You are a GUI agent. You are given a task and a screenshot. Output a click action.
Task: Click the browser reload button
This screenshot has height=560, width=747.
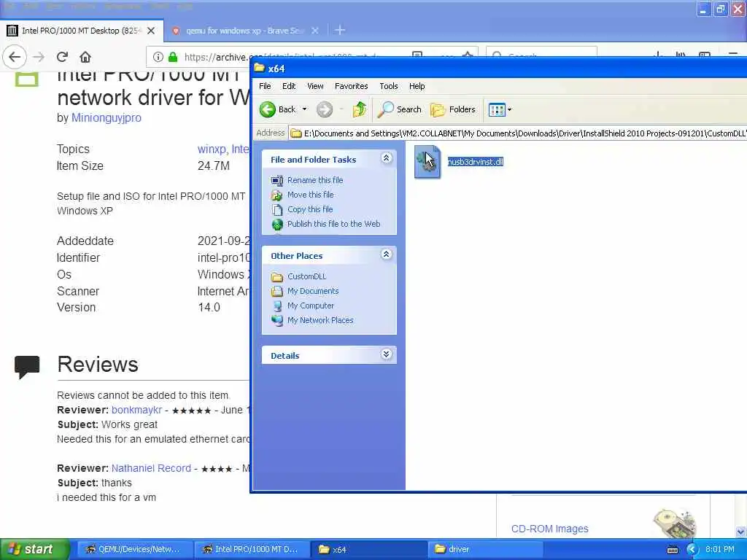coord(62,57)
